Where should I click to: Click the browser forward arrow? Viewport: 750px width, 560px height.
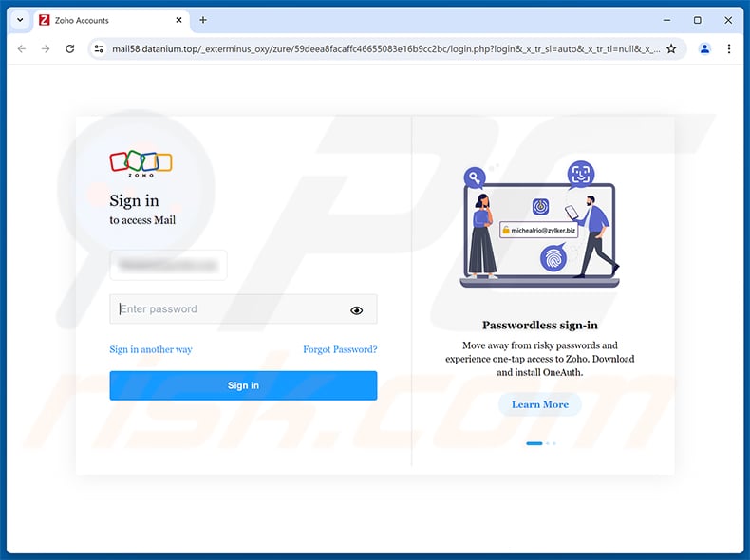point(46,48)
